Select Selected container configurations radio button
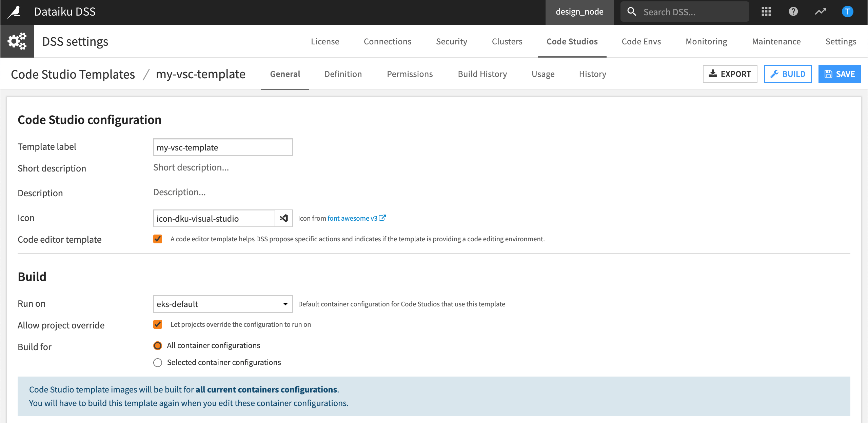The image size is (868, 423). point(157,362)
